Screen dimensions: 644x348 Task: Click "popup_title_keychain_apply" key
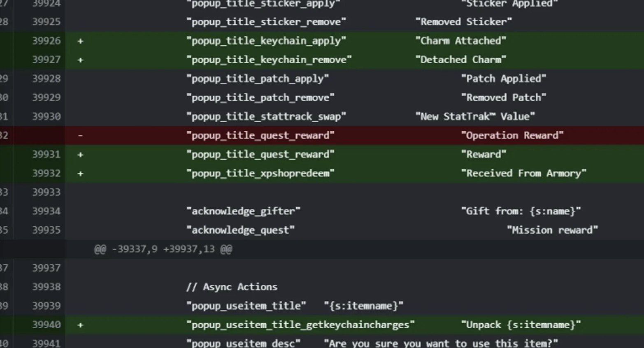pos(266,41)
